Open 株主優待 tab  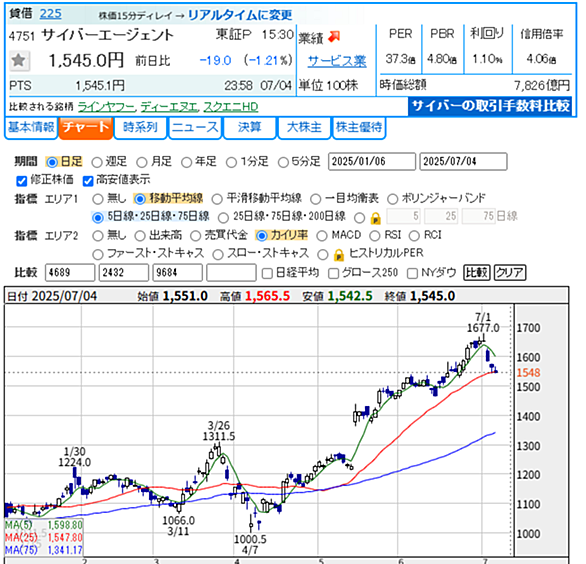click(x=359, y=128)
